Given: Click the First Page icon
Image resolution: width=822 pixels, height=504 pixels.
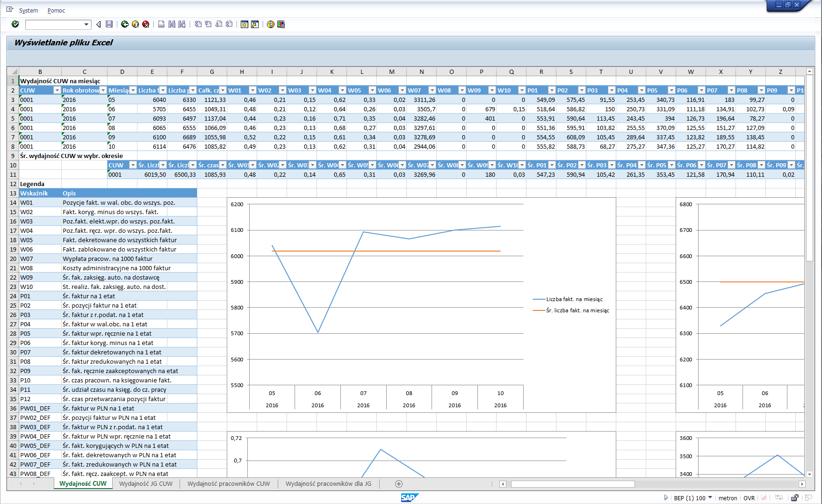Looking at the screenshot, I should (x=198, y=24).
